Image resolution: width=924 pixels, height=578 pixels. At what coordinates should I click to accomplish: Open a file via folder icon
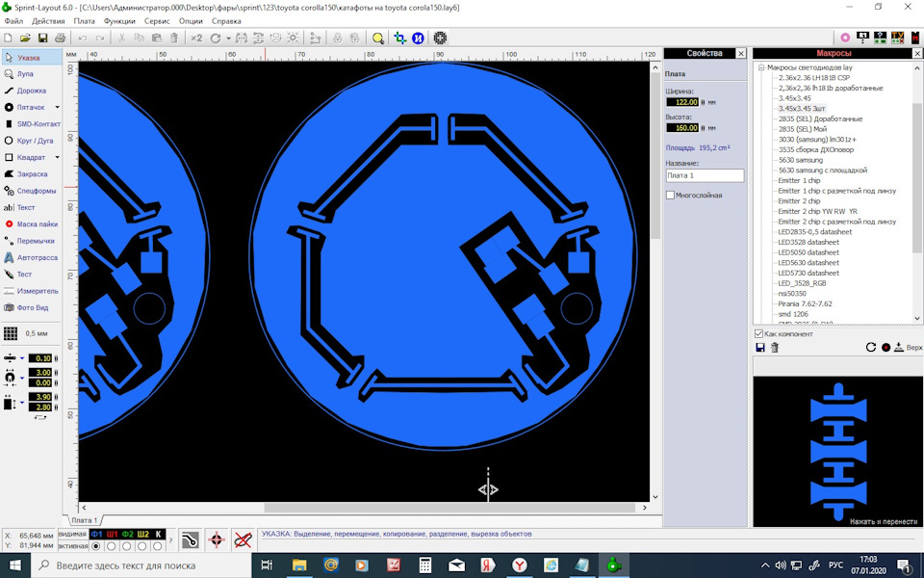(25, 38)
